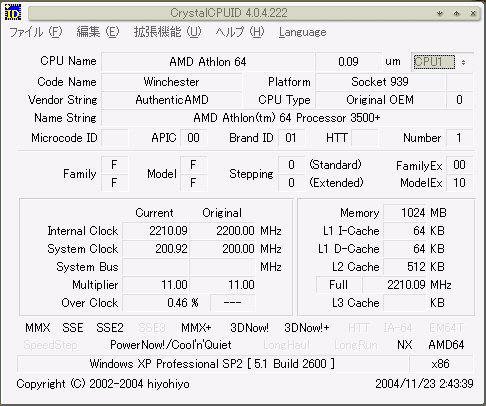Click the title bar up arrow button

(x=457, y=13)
